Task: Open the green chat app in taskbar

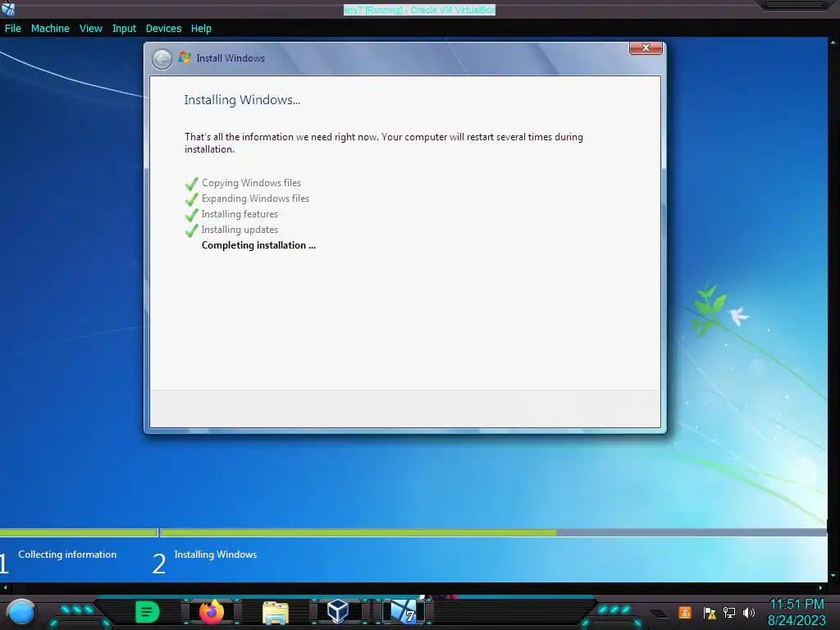Action: tap(147, 612)
